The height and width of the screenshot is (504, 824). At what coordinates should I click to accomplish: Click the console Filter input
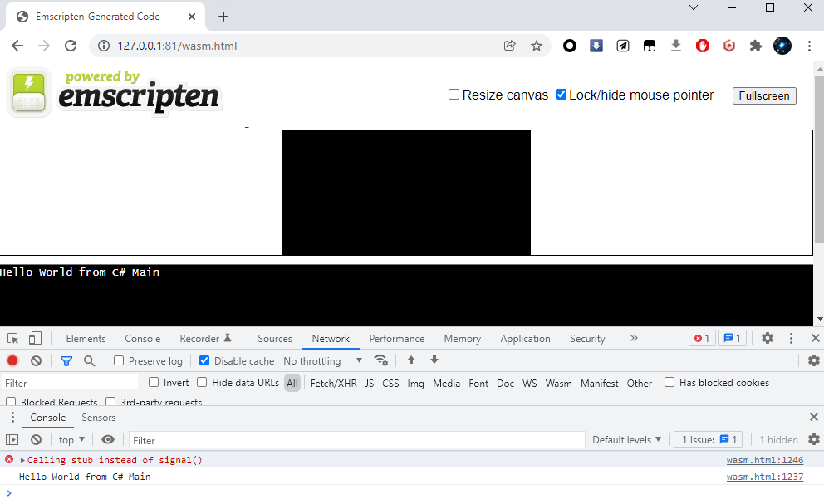(x=357, y=440)
